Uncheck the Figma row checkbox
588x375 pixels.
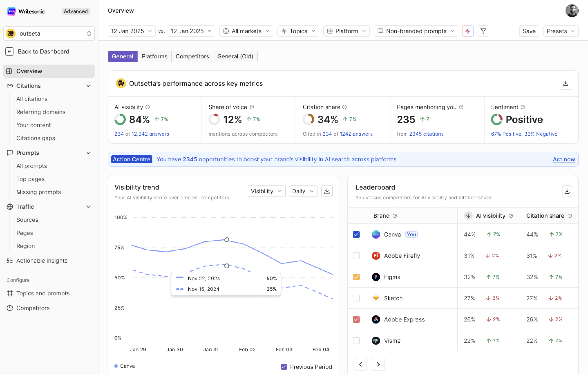356,277
